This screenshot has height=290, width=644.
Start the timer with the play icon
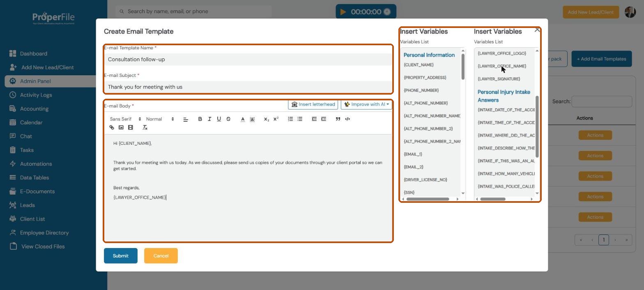(x=343, y=12)
